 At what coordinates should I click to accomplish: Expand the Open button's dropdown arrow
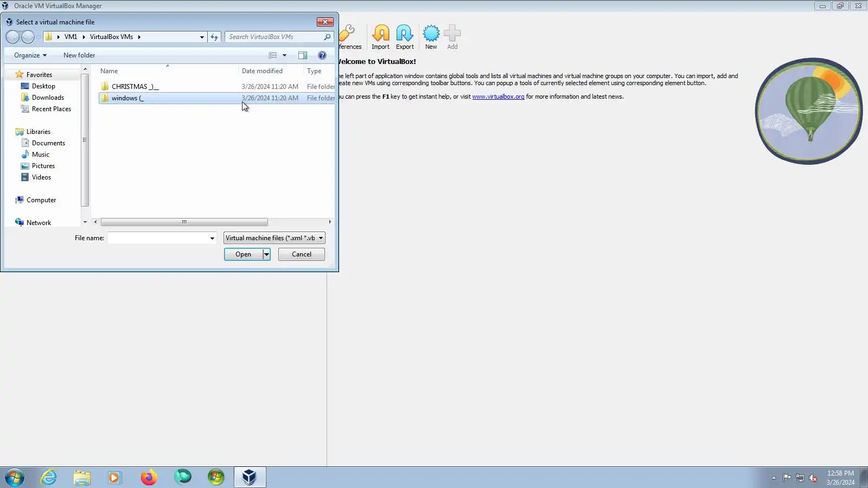266,254
